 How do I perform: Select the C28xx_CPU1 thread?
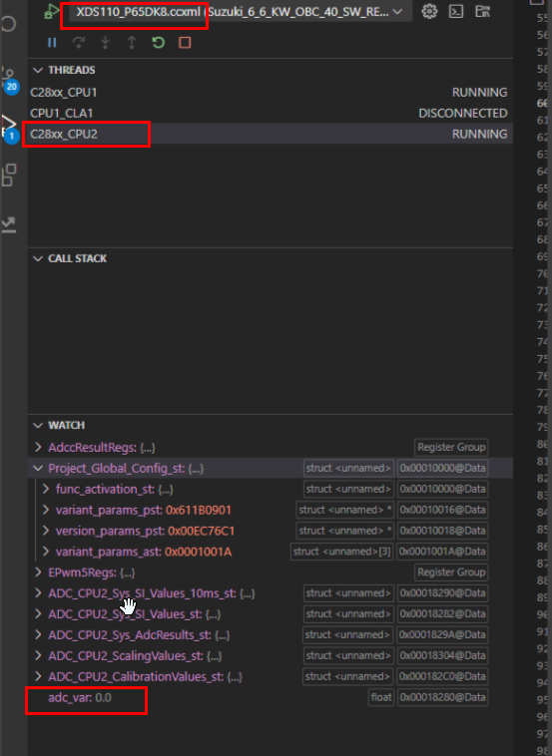click(x=269, y=92)
